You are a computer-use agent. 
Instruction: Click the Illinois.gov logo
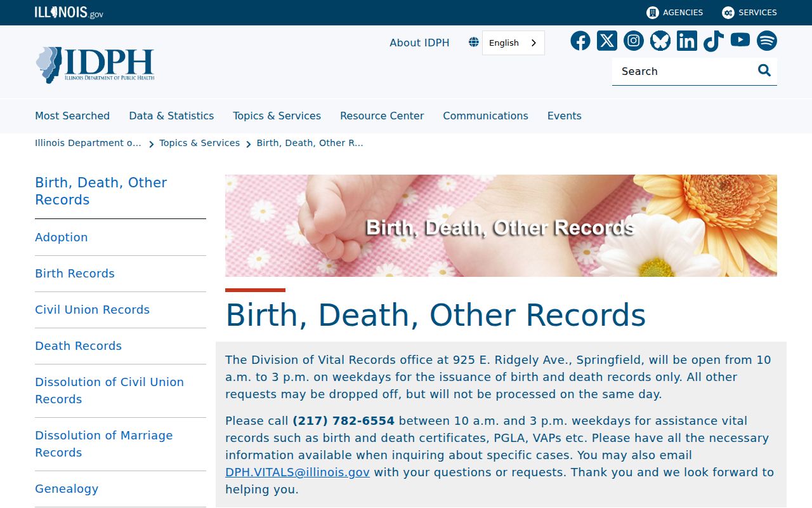pos(69,13)
